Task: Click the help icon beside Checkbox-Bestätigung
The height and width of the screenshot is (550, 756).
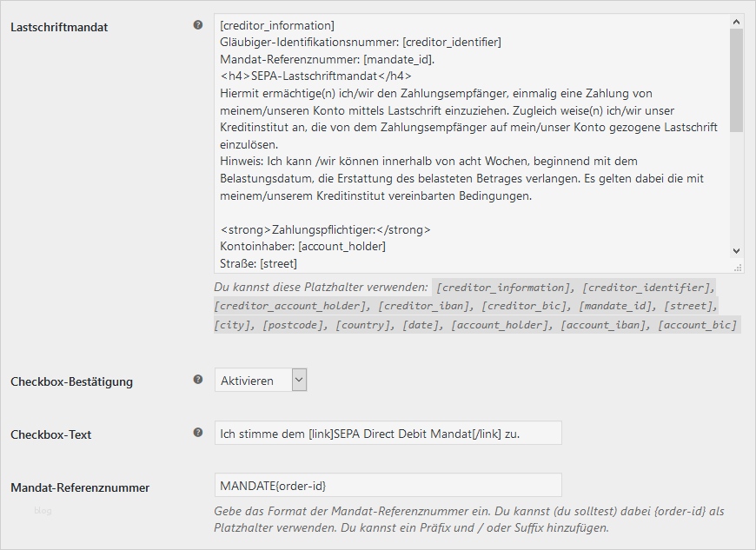Action: coord(198,380)
